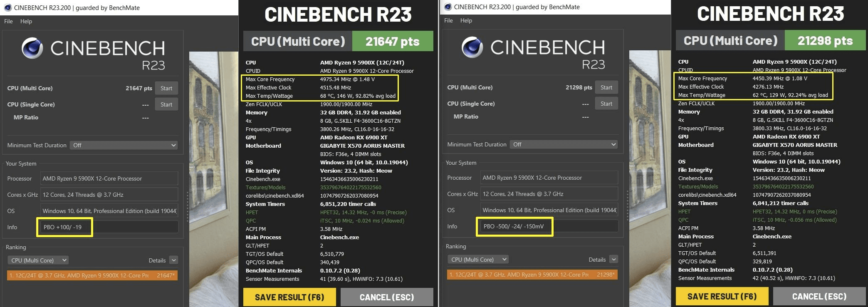
Task: Open the File menu in the left window
Action: click(x=8, y=21)
